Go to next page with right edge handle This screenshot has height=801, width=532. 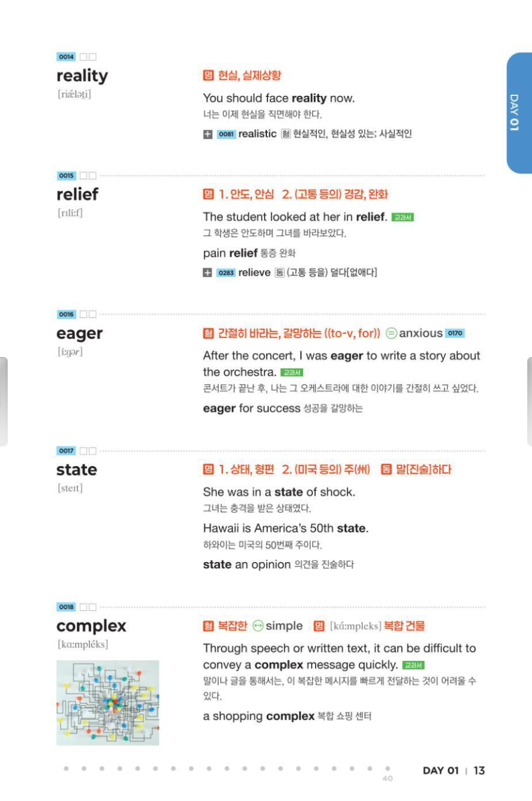(529, 401)
